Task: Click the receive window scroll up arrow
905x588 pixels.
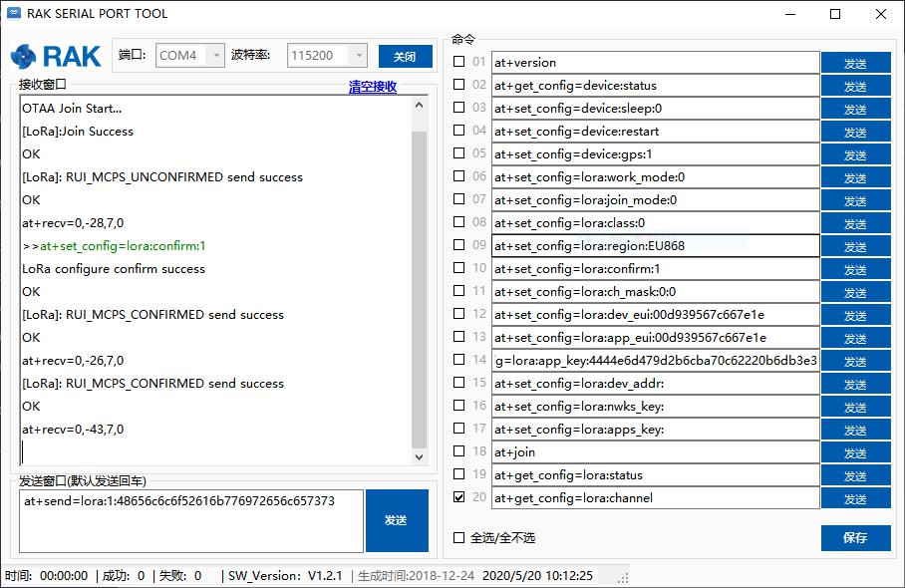Action: click(x=419, y=105)
